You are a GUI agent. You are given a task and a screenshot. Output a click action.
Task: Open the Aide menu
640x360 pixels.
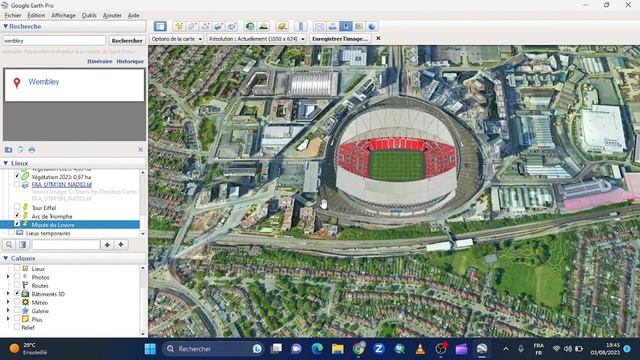pos(133,15)
